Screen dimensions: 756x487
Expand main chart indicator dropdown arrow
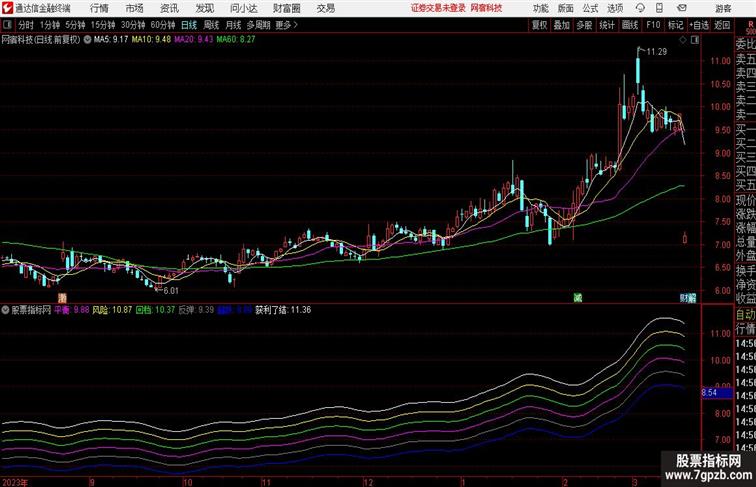[x=87, y=40]
